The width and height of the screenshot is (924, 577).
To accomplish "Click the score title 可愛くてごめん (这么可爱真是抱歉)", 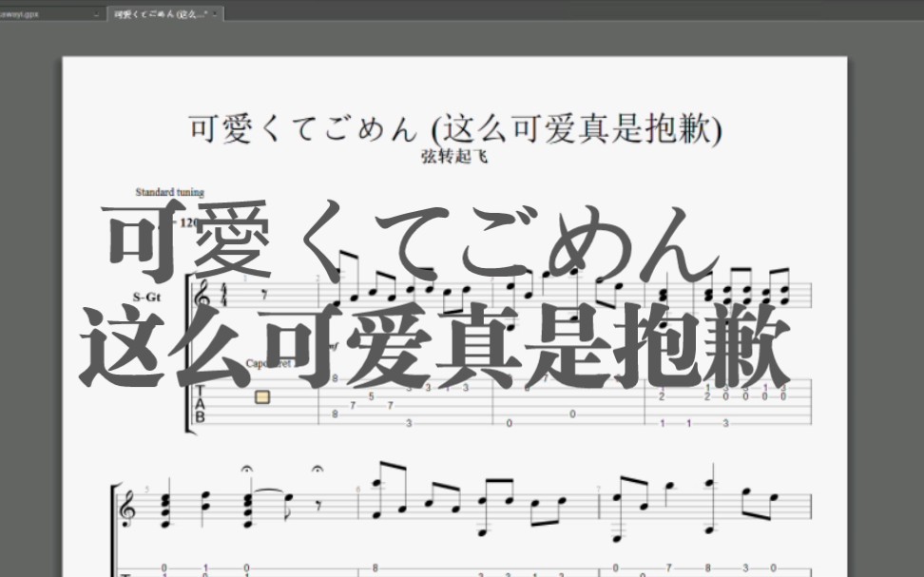I will [454, 128].
